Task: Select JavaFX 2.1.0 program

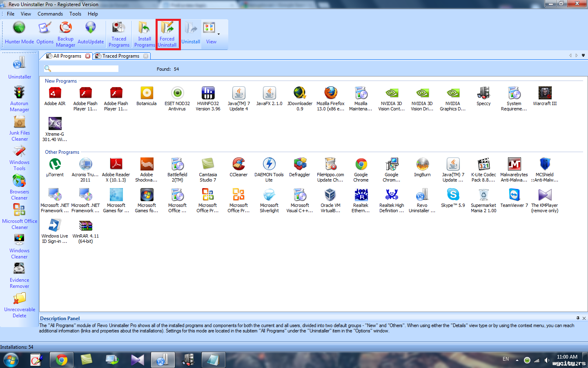Action: [269, 96]
